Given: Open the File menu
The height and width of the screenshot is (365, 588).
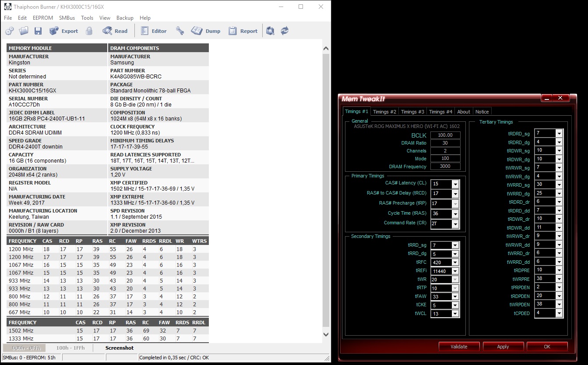Looking at the screenshot, I should 8,18.
